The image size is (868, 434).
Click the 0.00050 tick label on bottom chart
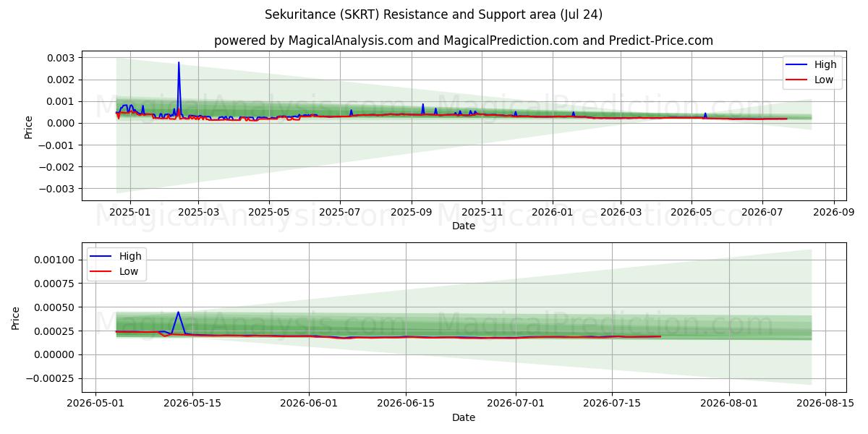(55, 307)
